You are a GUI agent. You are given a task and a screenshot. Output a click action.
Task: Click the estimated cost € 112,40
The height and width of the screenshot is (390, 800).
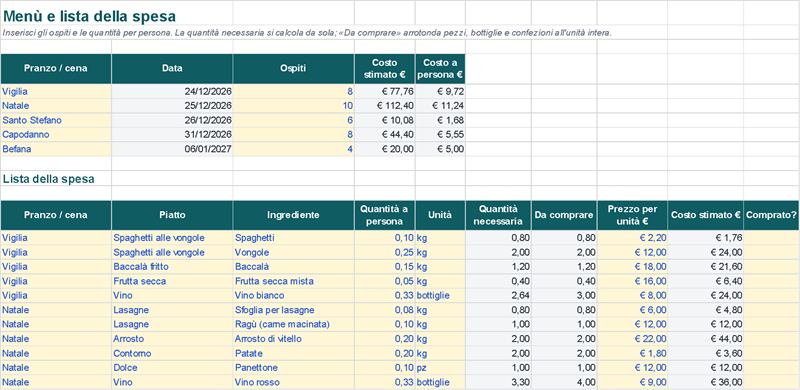385,106
